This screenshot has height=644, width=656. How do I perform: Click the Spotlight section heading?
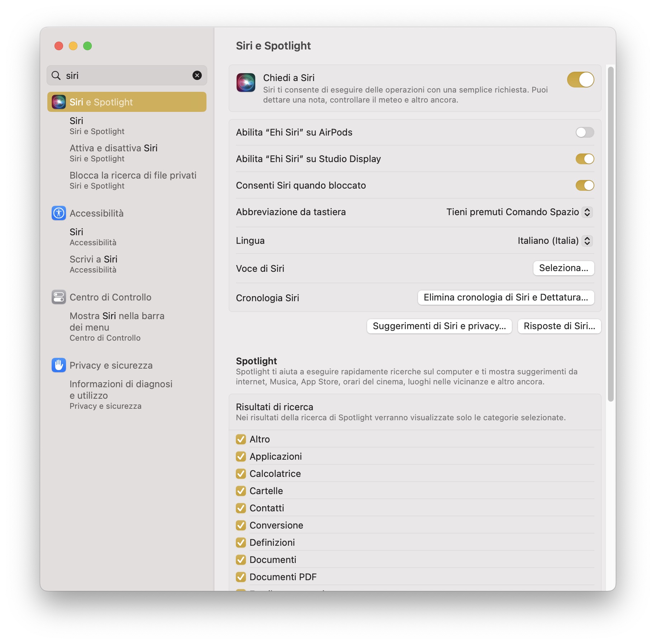tap(256, 361)
